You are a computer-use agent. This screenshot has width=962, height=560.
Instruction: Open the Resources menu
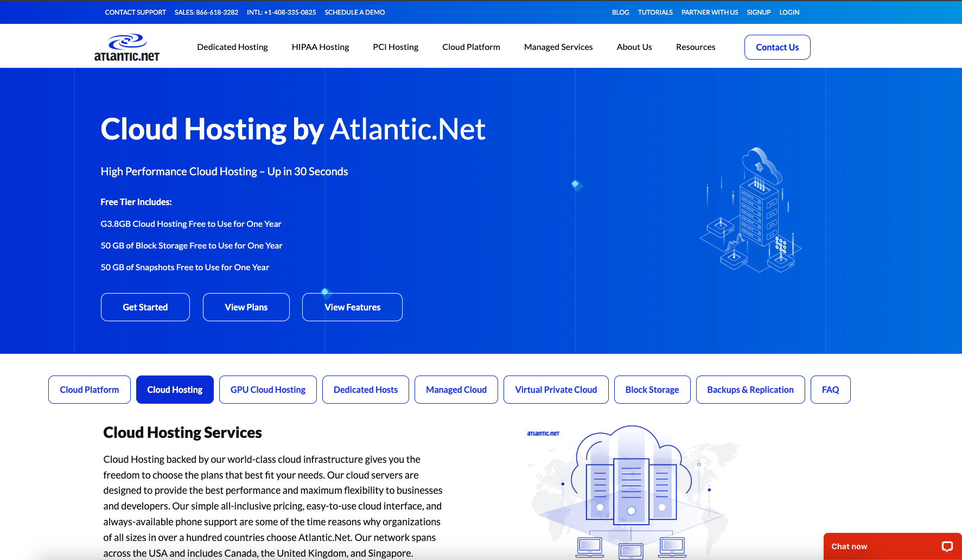(695, 47)
